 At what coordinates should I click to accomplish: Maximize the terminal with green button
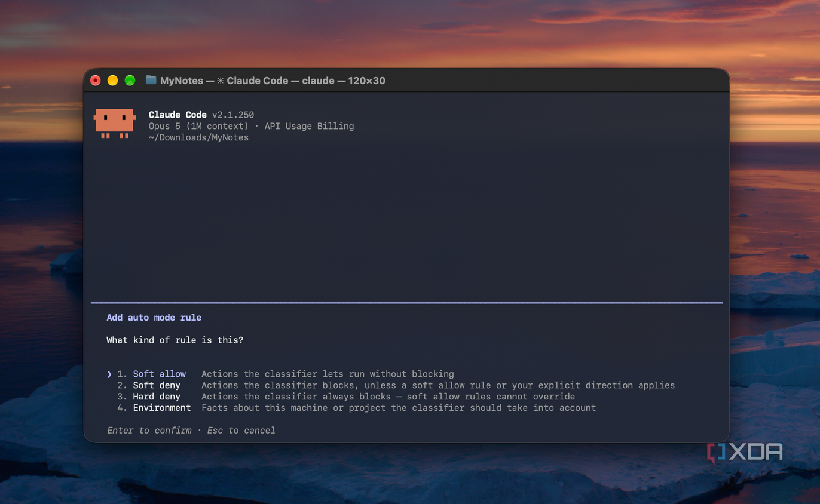coord(130,81)
